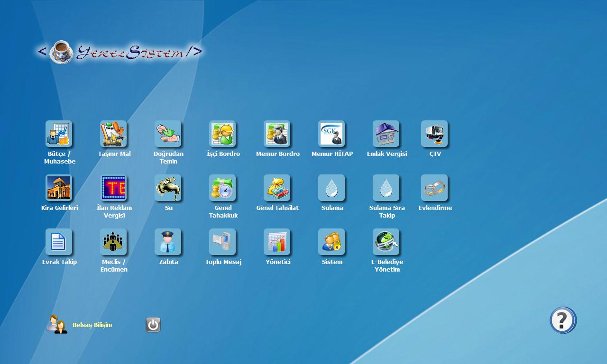607x364 pixels.
Task: Click the user accounts icon
Action: 57,324
